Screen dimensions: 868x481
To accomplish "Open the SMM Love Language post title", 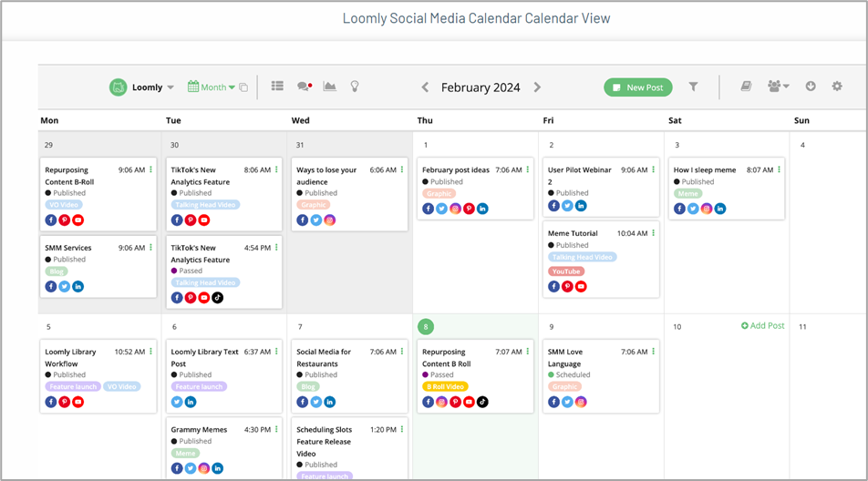I will point(565,358).
